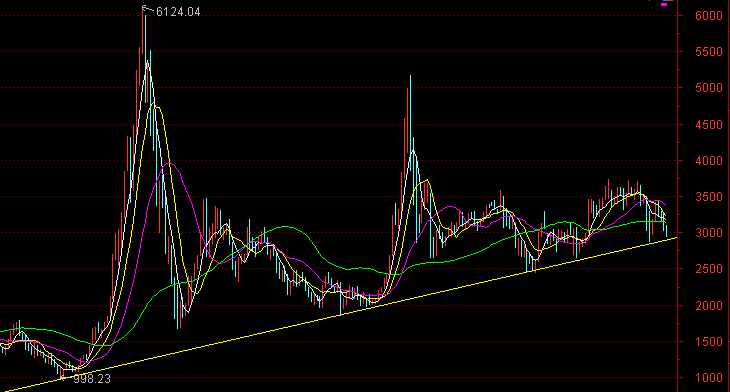Click the 2500 price axis label
The image size is (730, 392).
(709, 269)
